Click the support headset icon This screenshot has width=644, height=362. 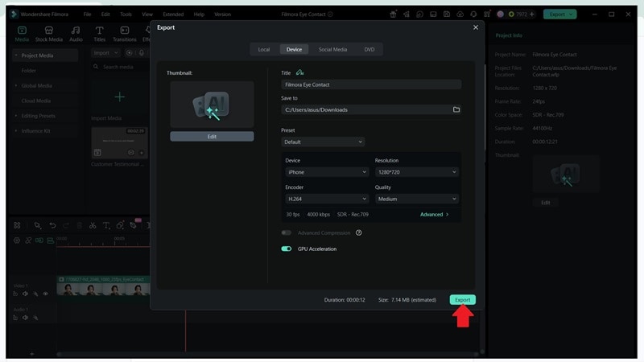473,14
